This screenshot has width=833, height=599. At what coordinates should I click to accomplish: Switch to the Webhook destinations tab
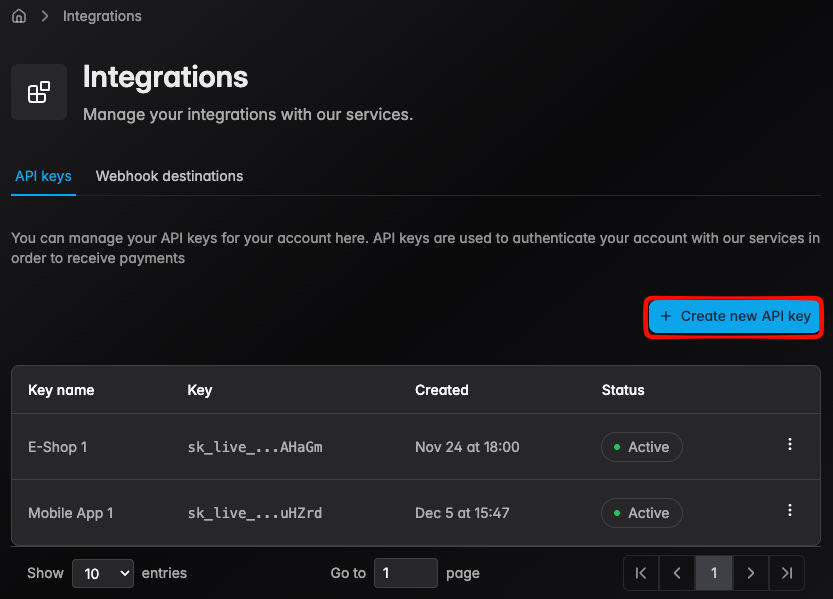169,176
